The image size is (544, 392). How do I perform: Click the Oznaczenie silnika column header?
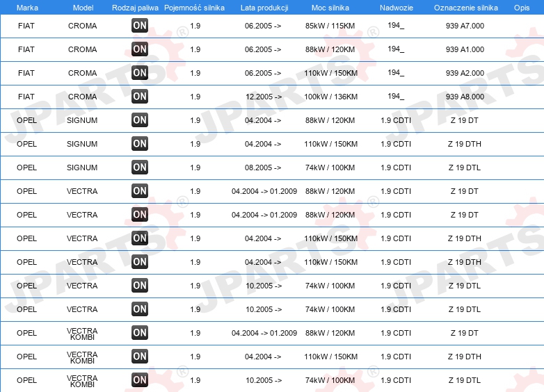coord(466,8)
